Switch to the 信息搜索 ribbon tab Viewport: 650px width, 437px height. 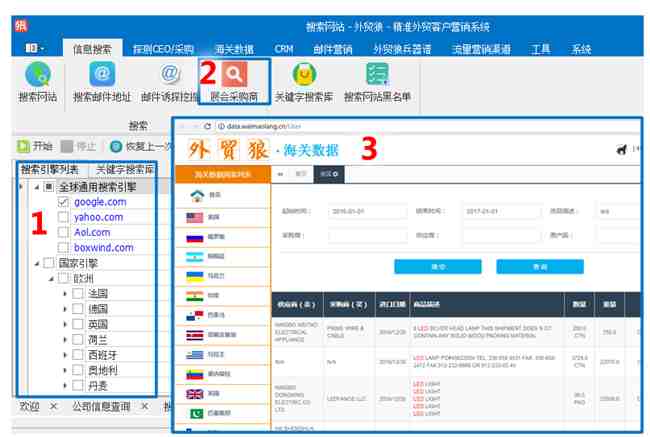[x=92, y=49]
